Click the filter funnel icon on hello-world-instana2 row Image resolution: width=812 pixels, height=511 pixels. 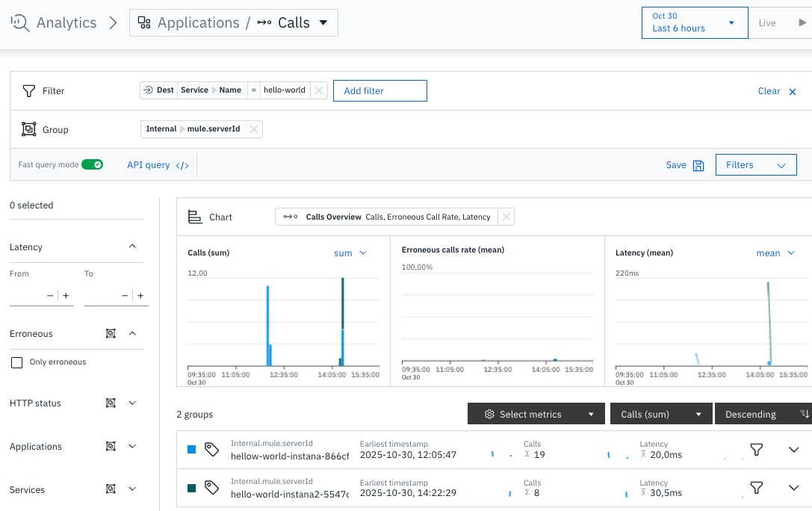point(756,488)
